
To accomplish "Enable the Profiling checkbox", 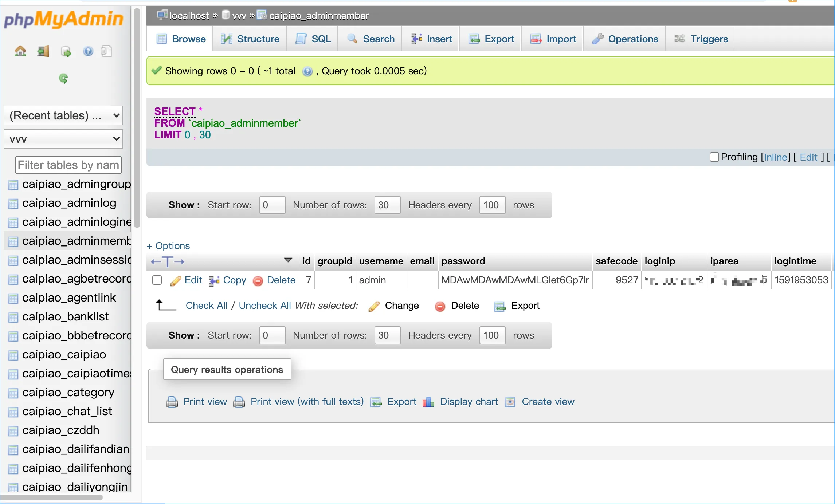I will (x=714, y=157).
